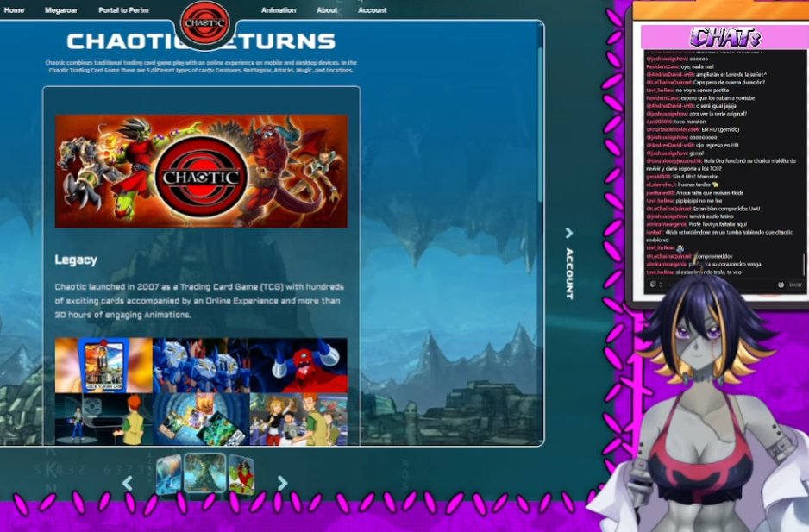Click the Enviar send button in chat

pyautogui.click(x=795, y=285)
